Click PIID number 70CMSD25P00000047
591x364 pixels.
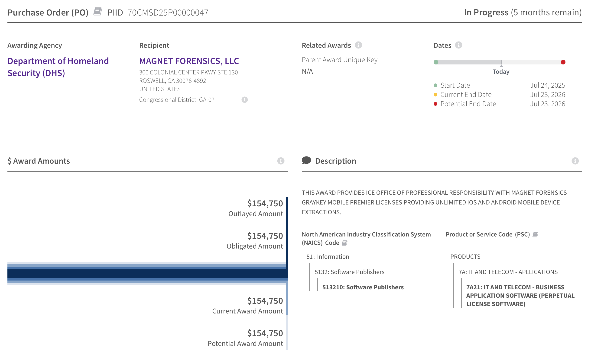[x=168, y=13]
